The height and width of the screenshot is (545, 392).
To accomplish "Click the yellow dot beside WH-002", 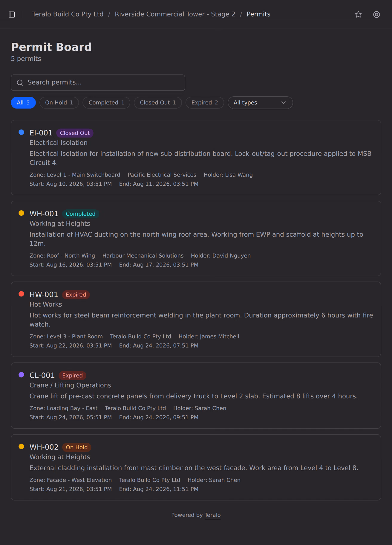I will pyautogui.click(x=21, y=446).
